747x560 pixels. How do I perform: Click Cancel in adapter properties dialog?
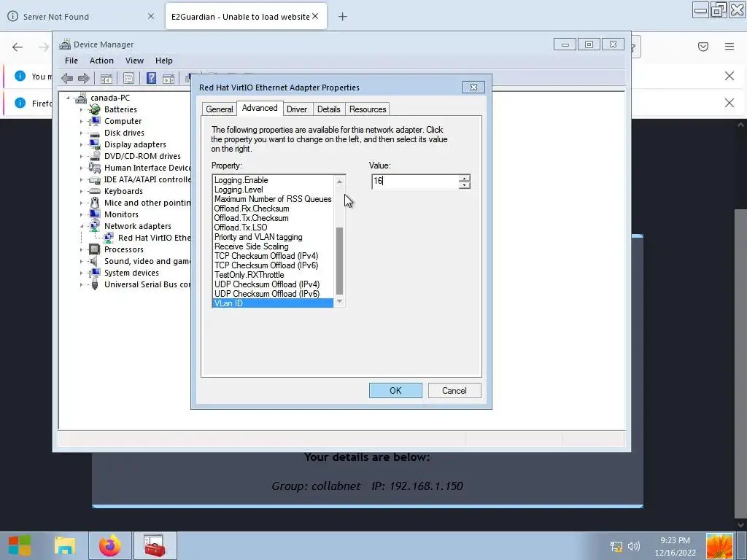[454, 391]
